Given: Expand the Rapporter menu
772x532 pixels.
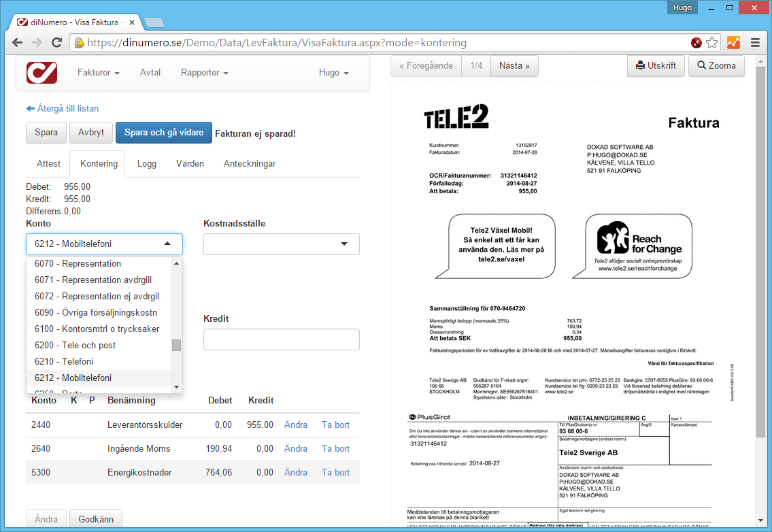Looking at the screenshot, I should click(204, 72).
